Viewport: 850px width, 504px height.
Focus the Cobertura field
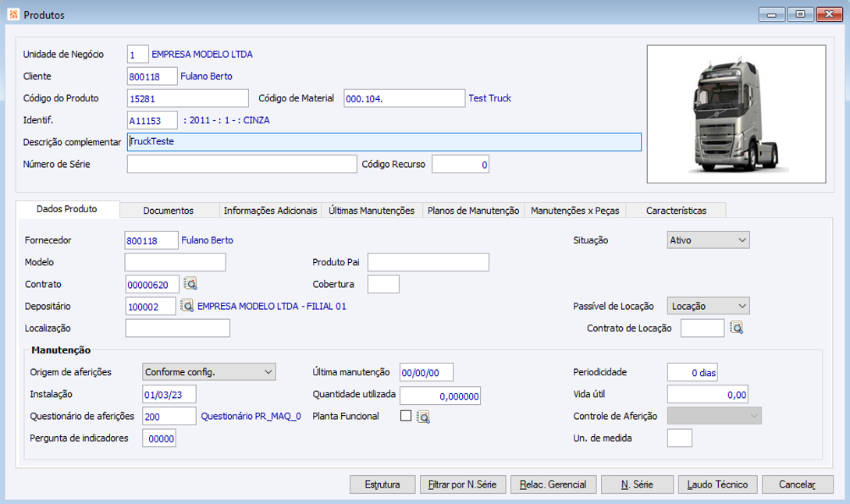(384, 284)
